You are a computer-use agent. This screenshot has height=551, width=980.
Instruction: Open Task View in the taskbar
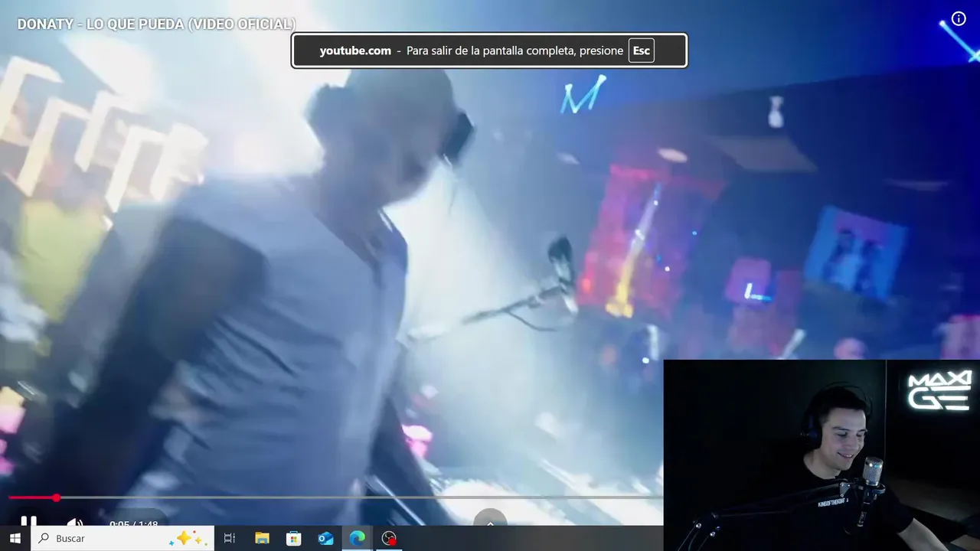tap(229, 538)
